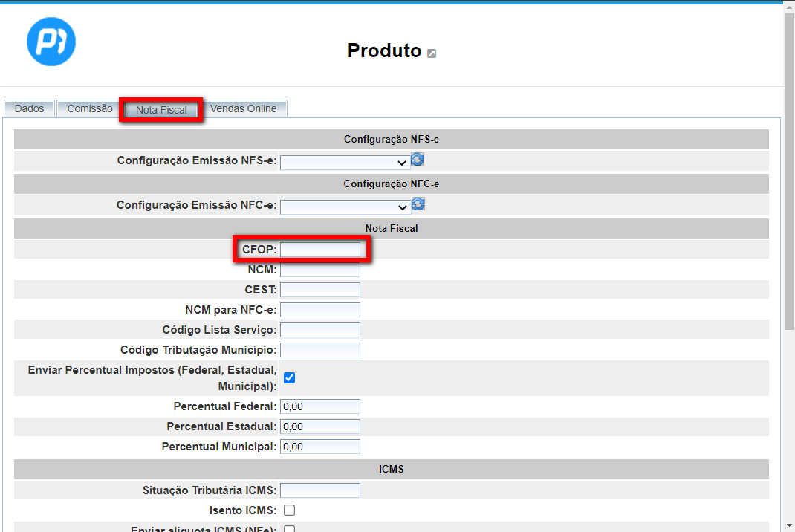The width and height of the screenshot is (795, 532).
Task: Go to the Vendas Online tab
Action: click(x=243, y=108)
